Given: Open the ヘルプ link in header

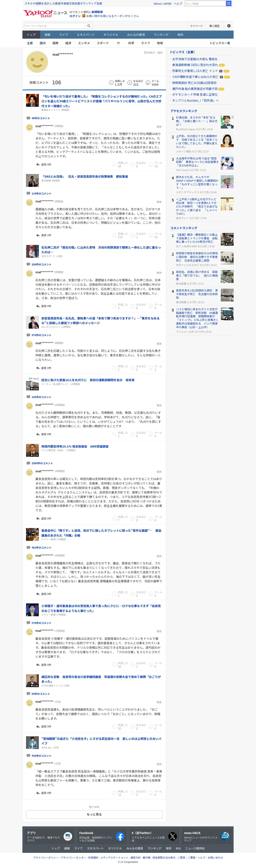Looking at the screenshot, I should point(178,4).
